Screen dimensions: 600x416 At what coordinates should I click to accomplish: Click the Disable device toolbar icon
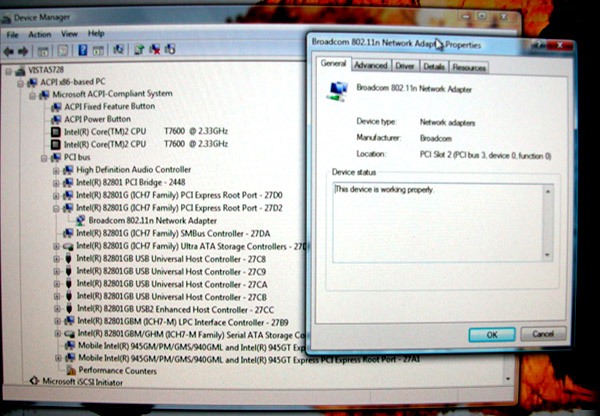pos(170,49)
